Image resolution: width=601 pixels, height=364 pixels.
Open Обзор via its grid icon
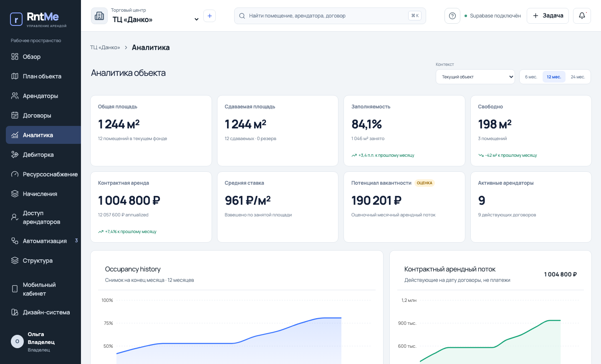pos(15,57)
